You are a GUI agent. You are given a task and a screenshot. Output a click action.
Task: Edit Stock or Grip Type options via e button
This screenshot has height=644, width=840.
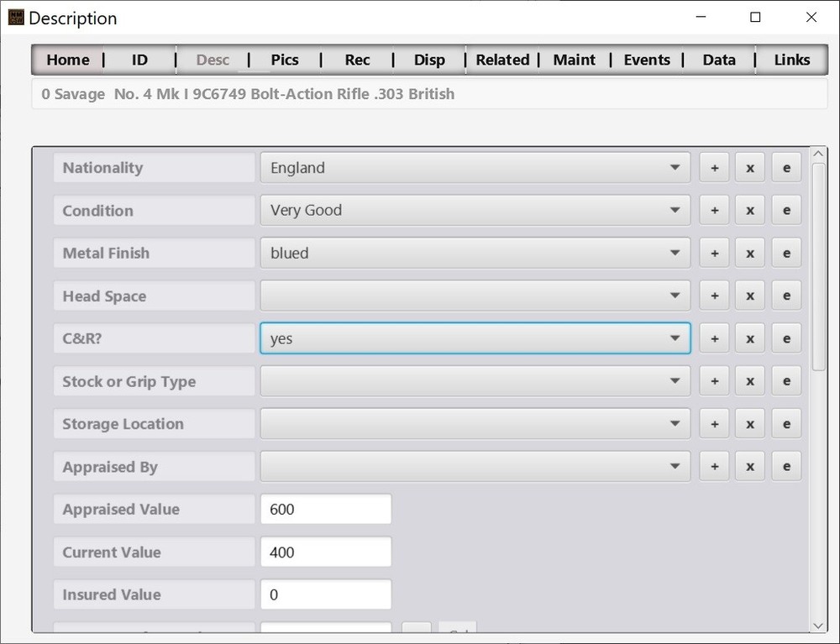pyautogui.click(x=786, y=380)
